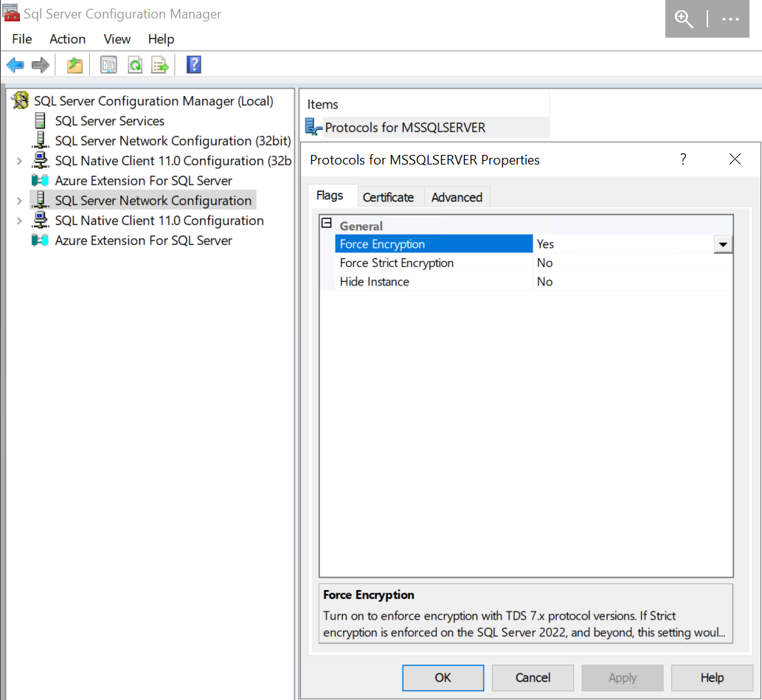Click the Cancel button
Screen dimensions: 762x700
coord(533,678)
